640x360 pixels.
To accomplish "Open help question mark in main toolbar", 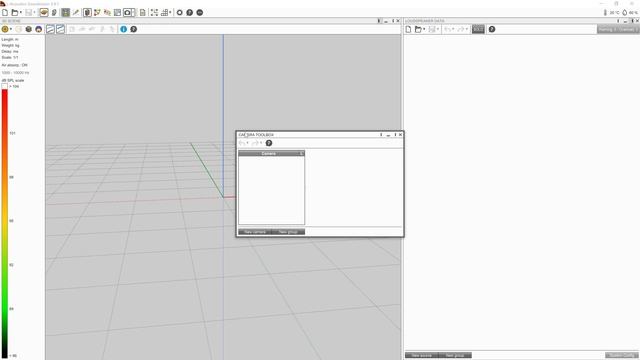I will click(190, 13).
